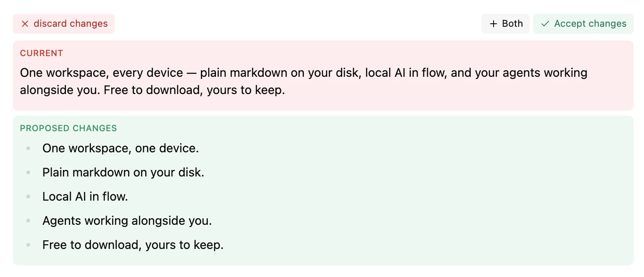
Task: Click the bullet dot before 'Agents working alongside you.'
Action: pos(28,221)
